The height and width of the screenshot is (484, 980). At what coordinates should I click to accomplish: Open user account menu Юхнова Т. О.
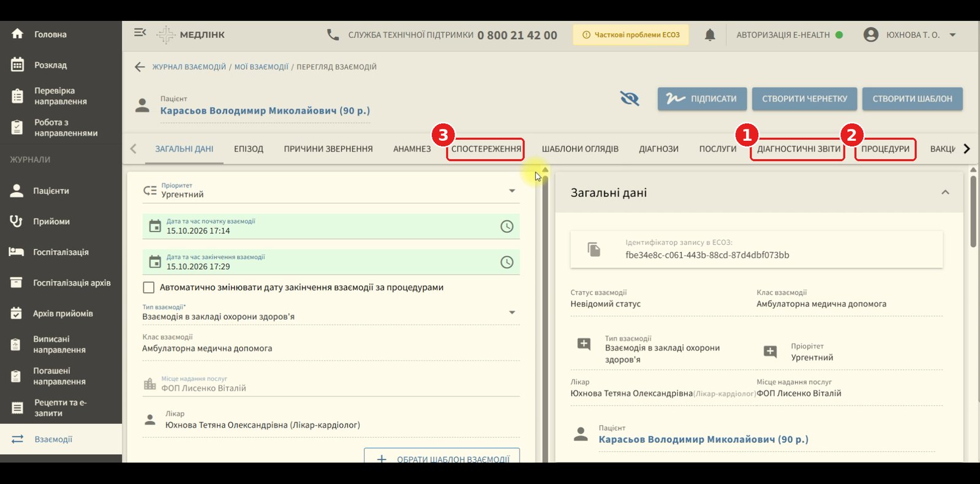910,35
